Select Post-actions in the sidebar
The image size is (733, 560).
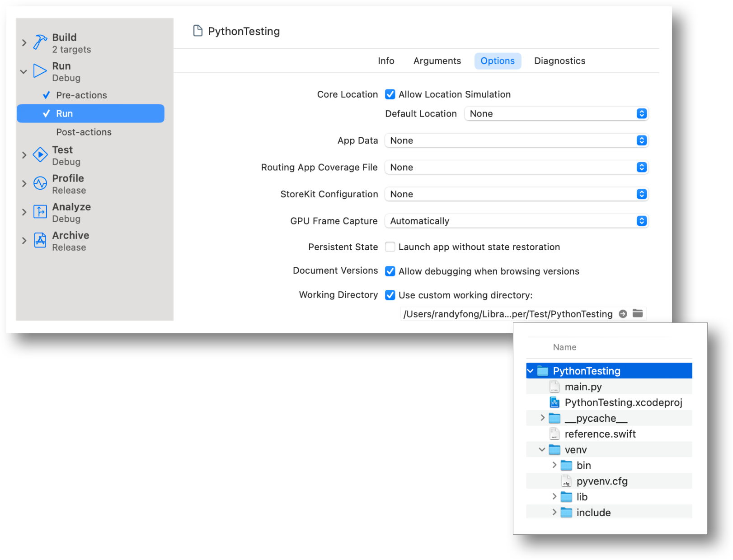[84, 132]
